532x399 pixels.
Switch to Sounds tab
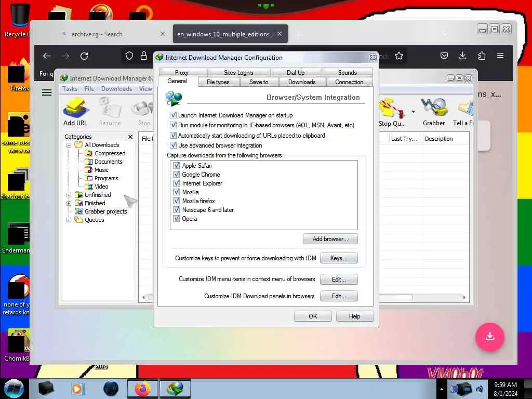click(x=347, y=73)
